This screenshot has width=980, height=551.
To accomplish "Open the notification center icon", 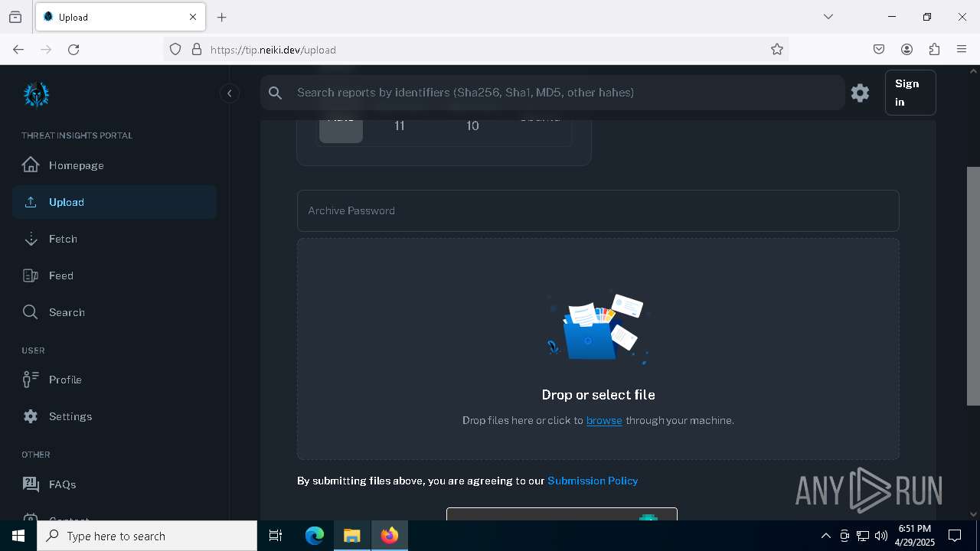I will [x=955, y=536].
